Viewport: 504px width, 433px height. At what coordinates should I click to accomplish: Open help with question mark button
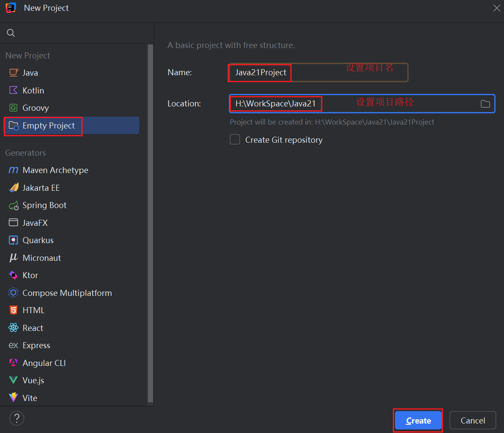point(17,418)
